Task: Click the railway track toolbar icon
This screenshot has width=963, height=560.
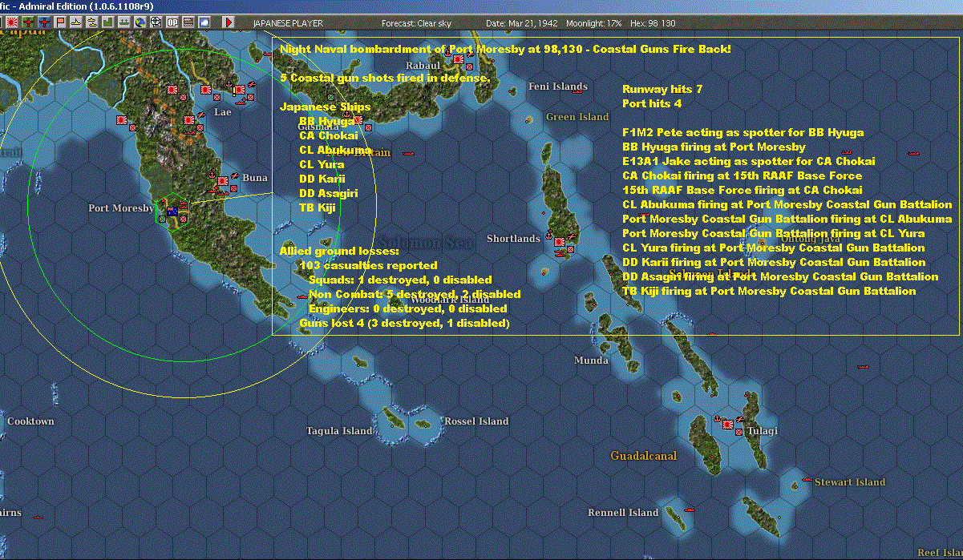Action: (188, 22)
